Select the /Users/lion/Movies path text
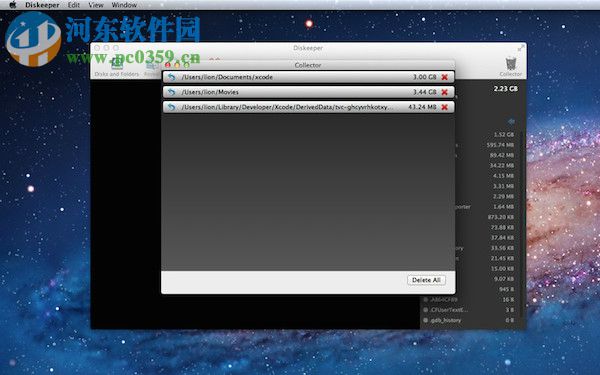The image size is (600, 375). [210, 92]
